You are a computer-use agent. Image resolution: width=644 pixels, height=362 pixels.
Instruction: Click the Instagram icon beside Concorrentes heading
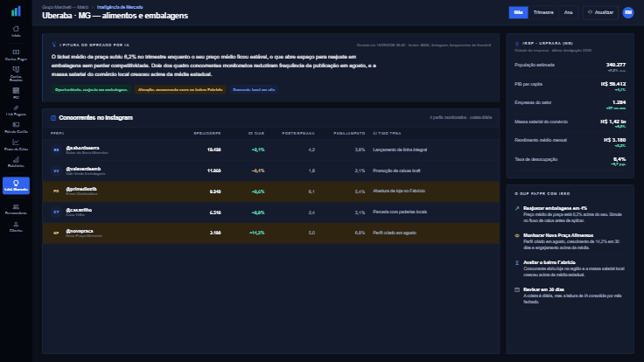coord(53,118)
